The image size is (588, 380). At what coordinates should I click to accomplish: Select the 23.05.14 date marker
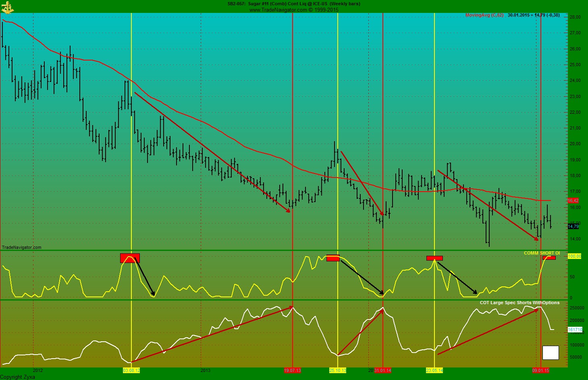click(434, 370)
